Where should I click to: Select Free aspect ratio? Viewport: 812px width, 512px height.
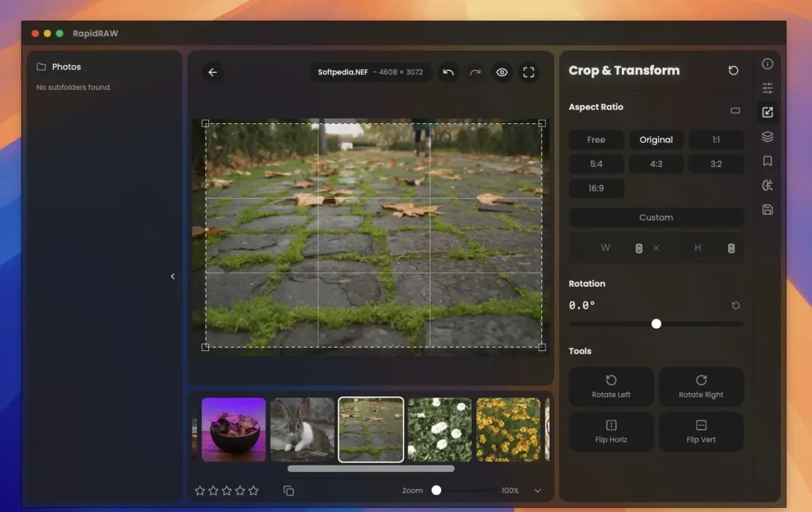click(x=596, y=140)
